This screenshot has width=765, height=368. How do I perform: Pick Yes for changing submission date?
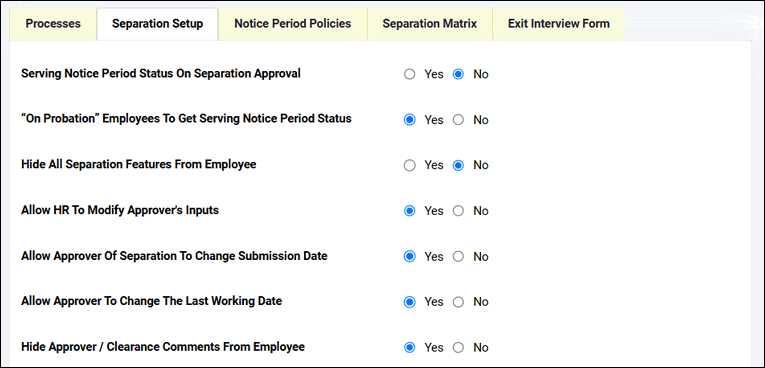(x=410, y=256)
